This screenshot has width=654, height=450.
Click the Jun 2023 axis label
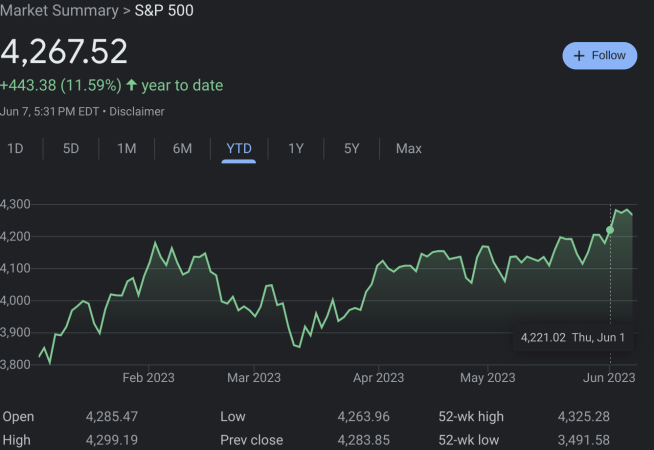tap(609, 378)
